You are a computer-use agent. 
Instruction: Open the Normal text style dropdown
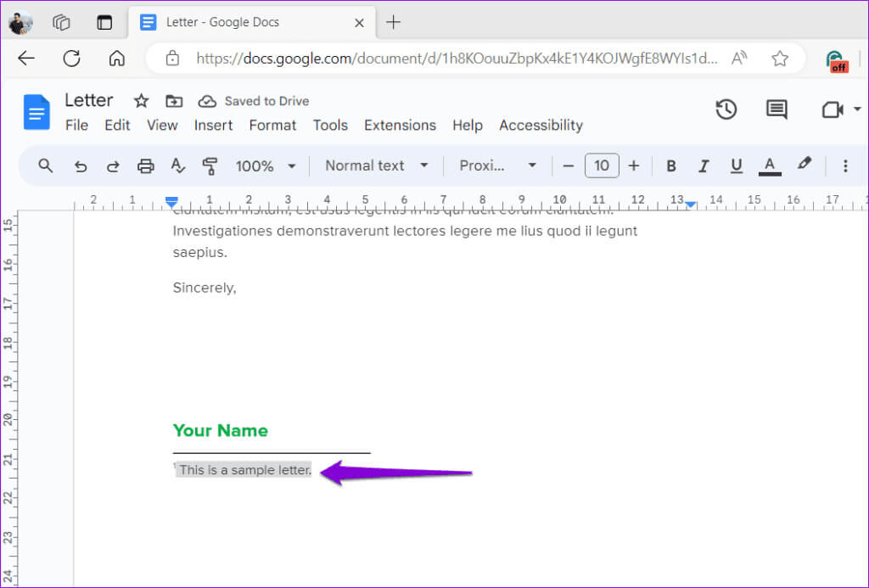click(376, 166)
